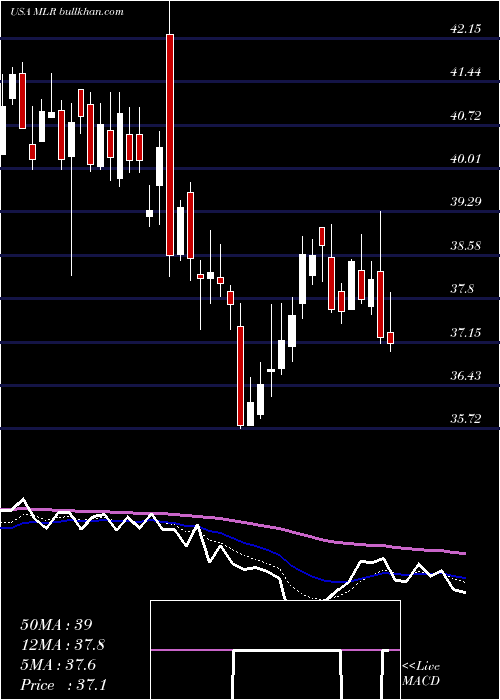Click the last red candle near 37.15
Image resolution: width=500 pixels, height=700 pixels.
click(391, 338)
